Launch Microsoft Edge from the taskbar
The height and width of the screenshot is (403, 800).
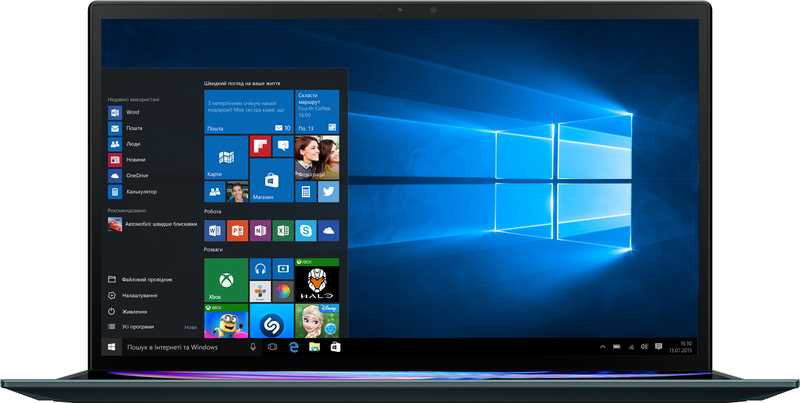293,347
